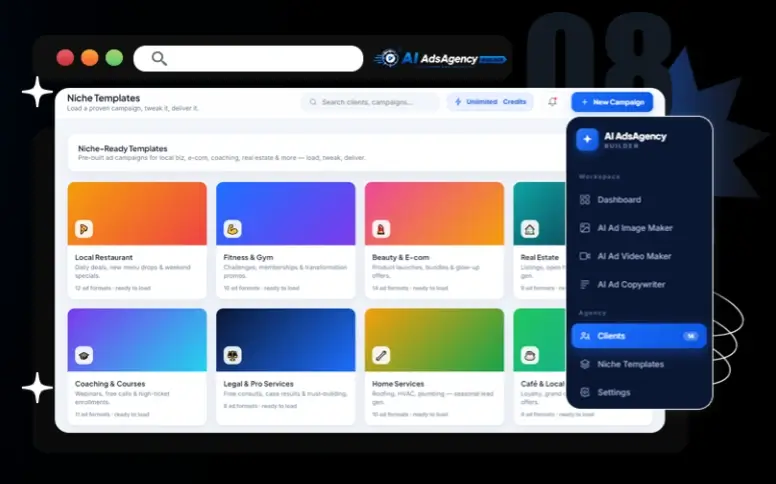This screenshot has height=484, width=776.
Task: Click the Local Restaurant card title
Action: click(x=104, y=257)
